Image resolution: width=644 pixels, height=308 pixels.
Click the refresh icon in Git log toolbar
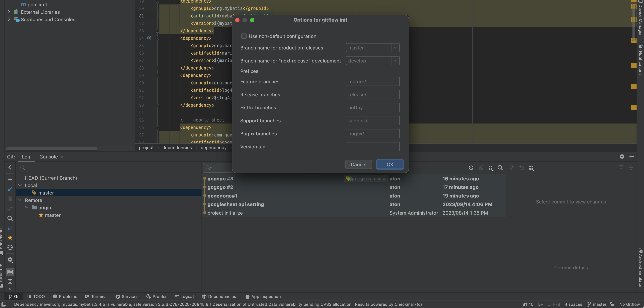(471, 168)
